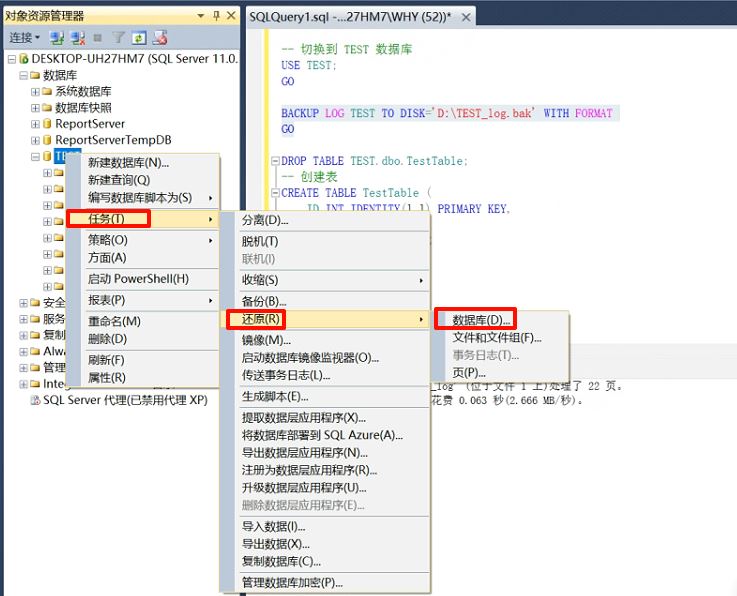This screenshot has width=737, height=596.
Task: Click the SQL Server Agent icon in tree
Action: tap(35, 399)
